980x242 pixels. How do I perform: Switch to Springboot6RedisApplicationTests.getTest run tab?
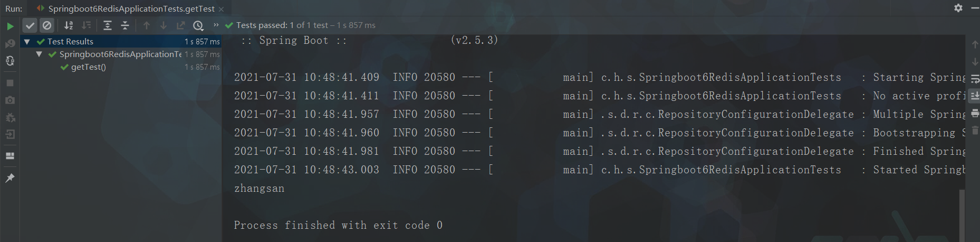126,8
